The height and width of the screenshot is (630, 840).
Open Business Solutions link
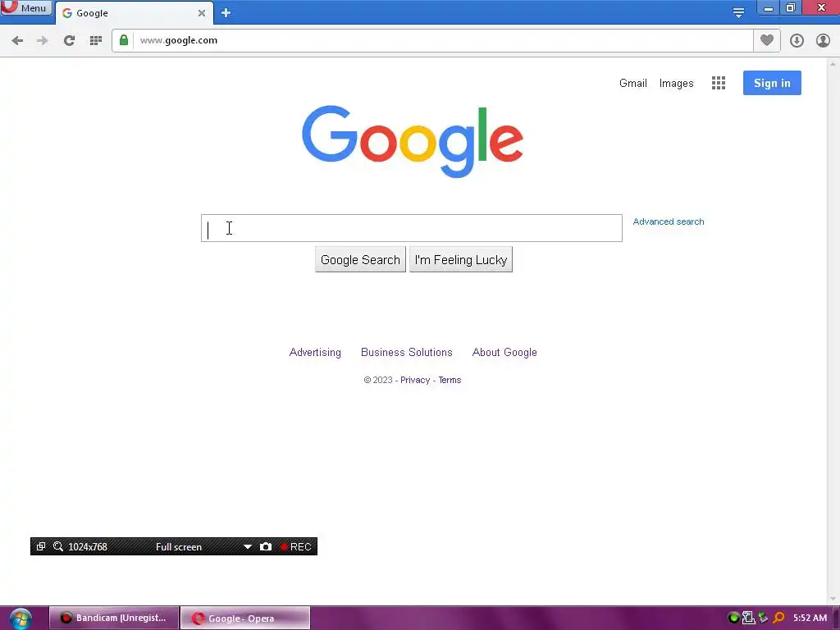[407, 353]
